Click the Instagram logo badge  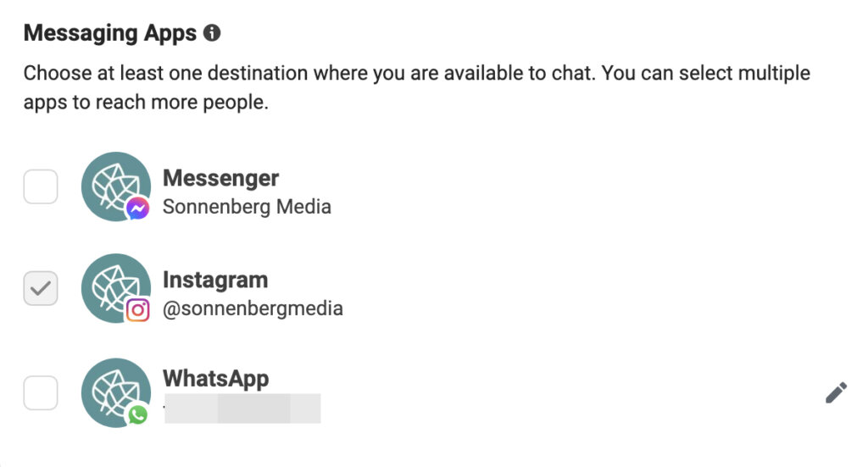[137, 311]
